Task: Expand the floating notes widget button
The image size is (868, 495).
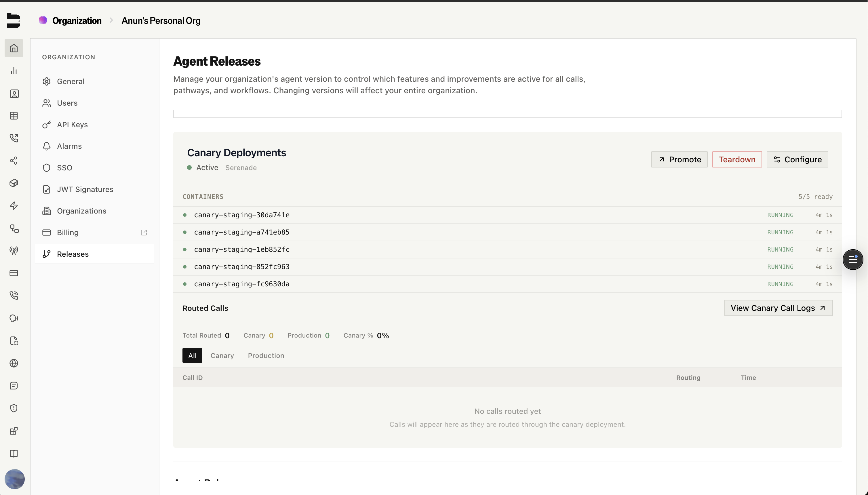Action: [x=853, y=259]
